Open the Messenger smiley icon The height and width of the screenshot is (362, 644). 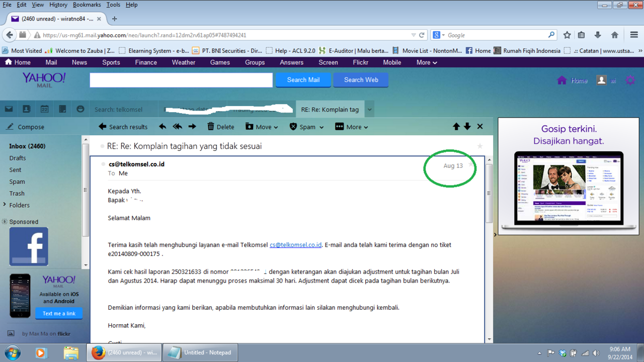(x=80, y=109)
